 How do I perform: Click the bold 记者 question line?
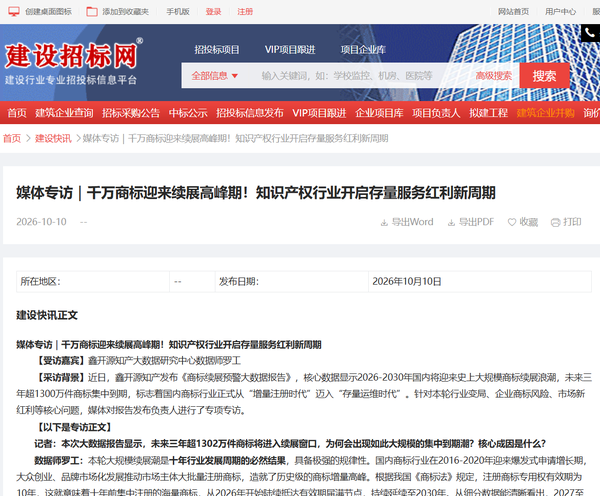click(290, 444)
